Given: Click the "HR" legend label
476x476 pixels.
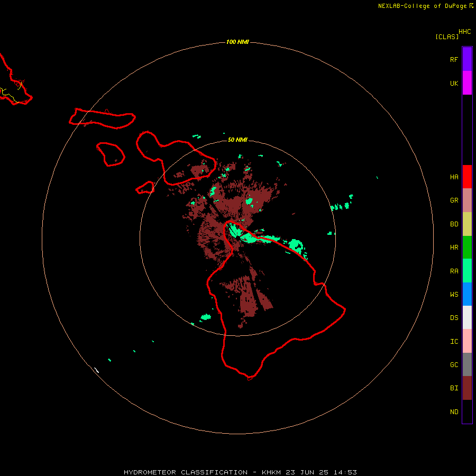Looking at the screenshot, I should click(454, 248).
